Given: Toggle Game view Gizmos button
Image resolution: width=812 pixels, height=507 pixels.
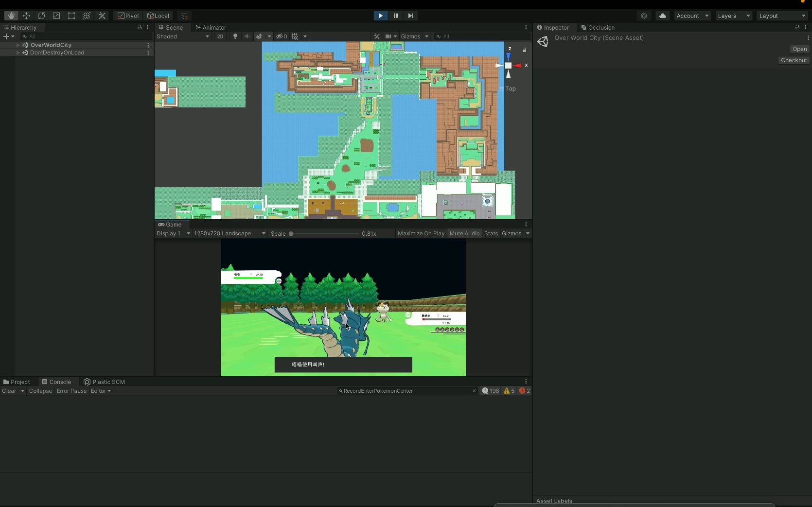Looking at the screenshot, I should [512, 233].
